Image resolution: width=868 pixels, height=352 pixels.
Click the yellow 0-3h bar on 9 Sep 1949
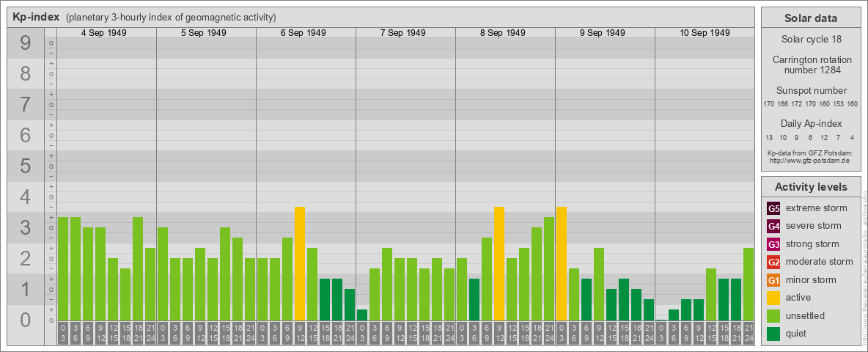[x=562, y=263]
